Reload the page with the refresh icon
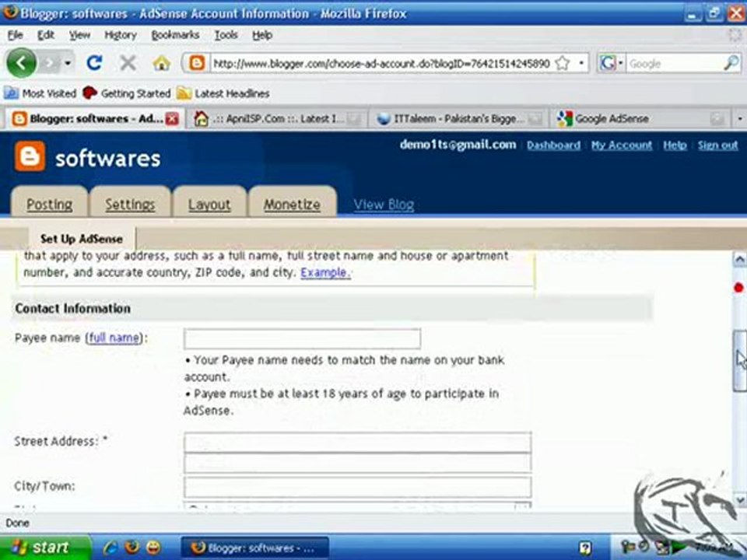 94,63
